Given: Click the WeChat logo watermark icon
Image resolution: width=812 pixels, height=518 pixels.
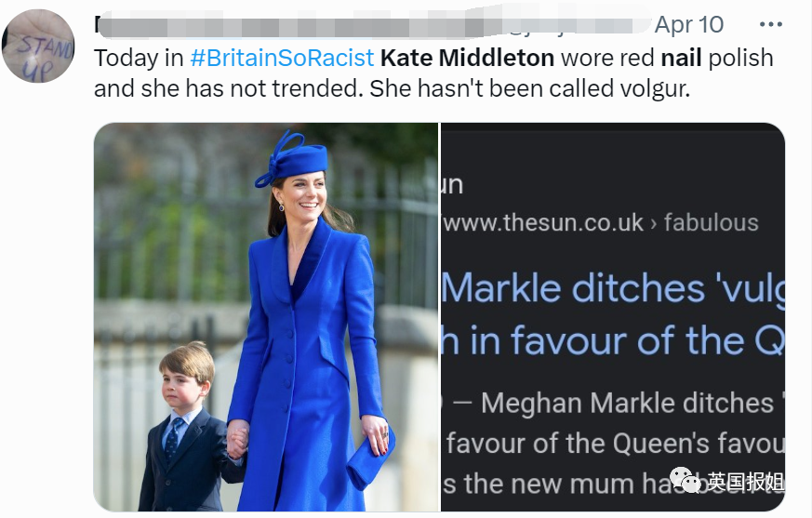Looking at the screenshot, I should [686, 482].
